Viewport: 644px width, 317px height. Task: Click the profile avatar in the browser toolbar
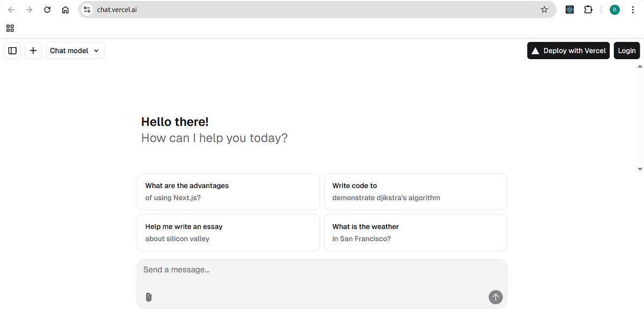tap(614, 9)
